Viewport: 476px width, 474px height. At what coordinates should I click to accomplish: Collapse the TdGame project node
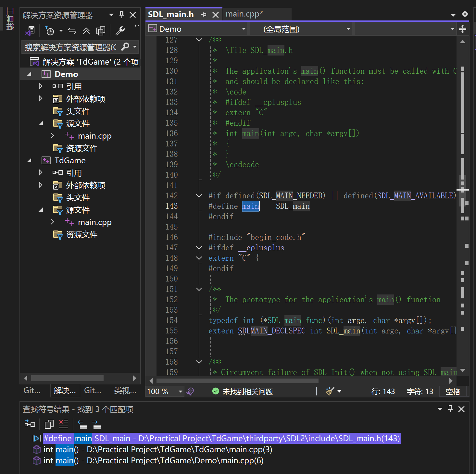29,160
